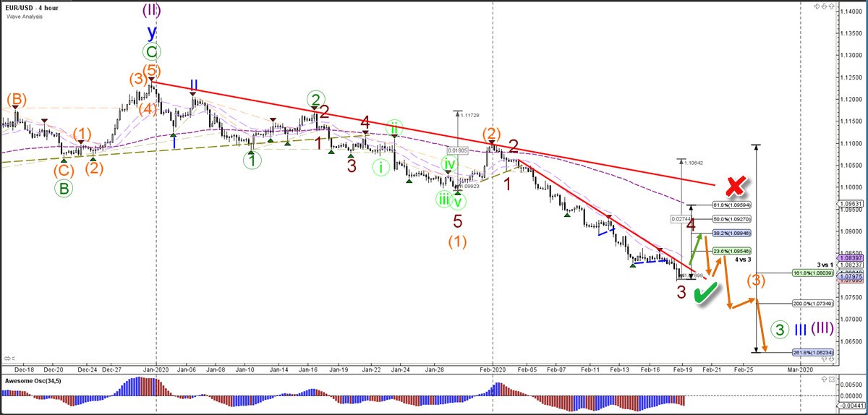Select the orange (B) wave label
Screen dimensions: 868x415
point(16,99)
